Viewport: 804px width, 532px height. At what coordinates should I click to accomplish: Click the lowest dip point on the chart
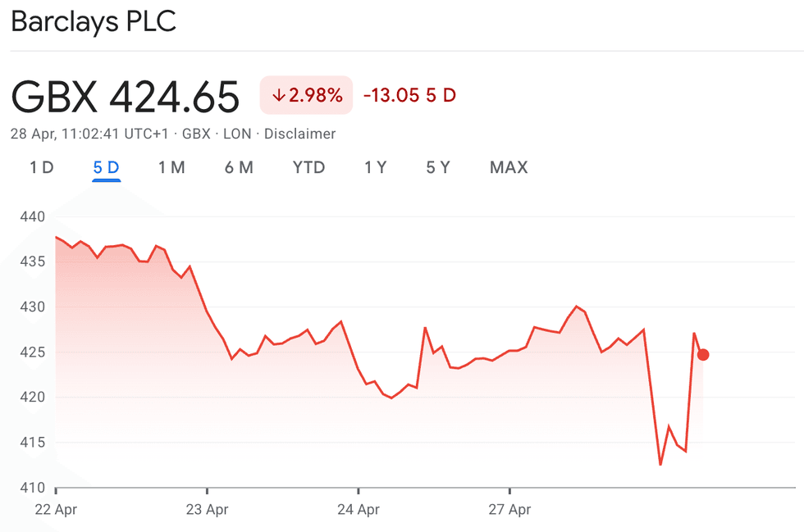point(661,464)
